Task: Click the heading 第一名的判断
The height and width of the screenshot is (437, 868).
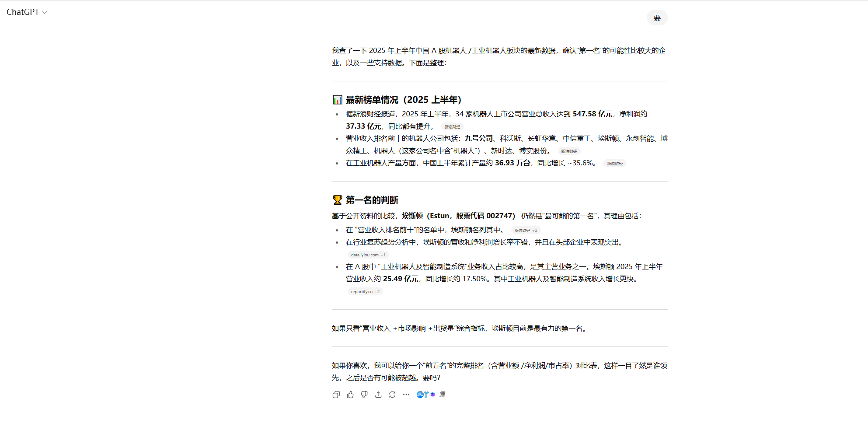Action: coord(372,200)
